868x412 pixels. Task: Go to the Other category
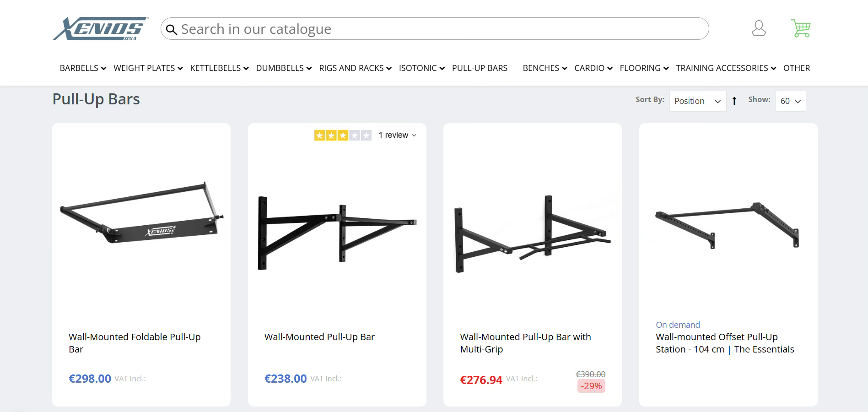coord(796,68)
